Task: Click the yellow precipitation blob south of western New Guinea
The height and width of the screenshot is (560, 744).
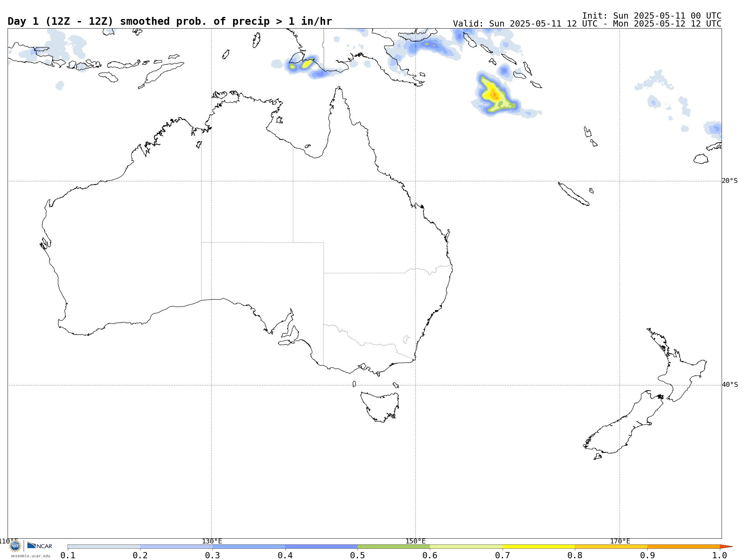Action: (307, 64)
